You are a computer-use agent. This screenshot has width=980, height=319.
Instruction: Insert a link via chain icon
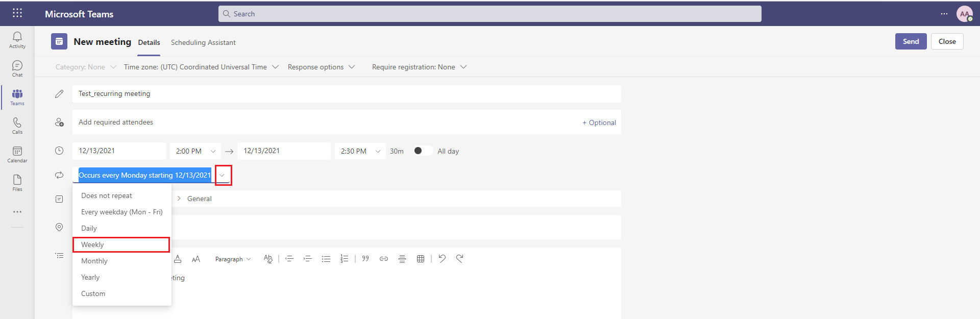(x=384, y=259)
